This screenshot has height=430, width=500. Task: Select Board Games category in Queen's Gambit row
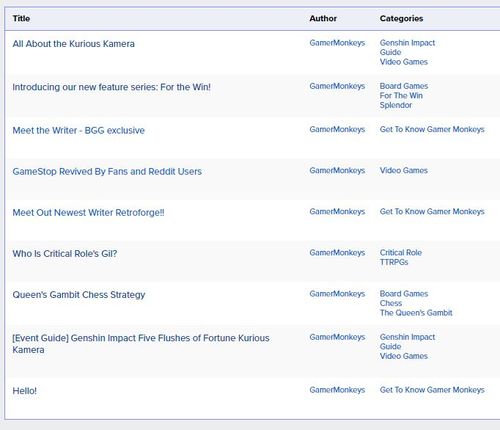pyautogui.click(x=404, y=294)
